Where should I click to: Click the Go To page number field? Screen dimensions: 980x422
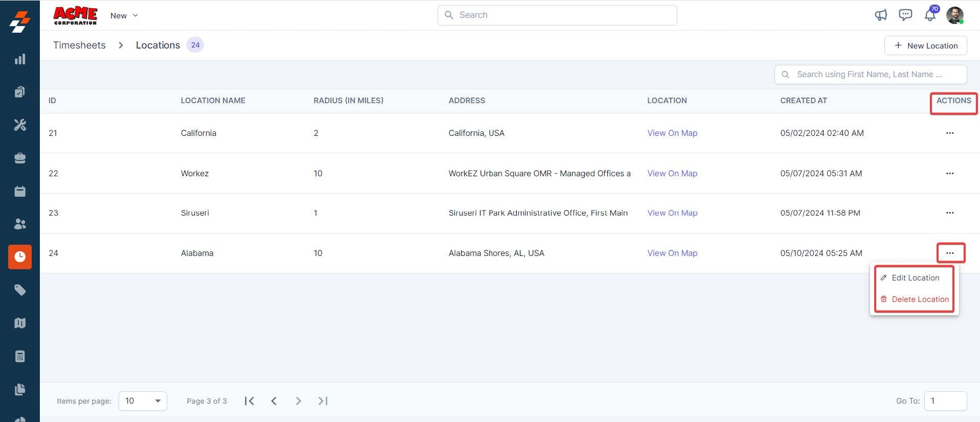945,401
